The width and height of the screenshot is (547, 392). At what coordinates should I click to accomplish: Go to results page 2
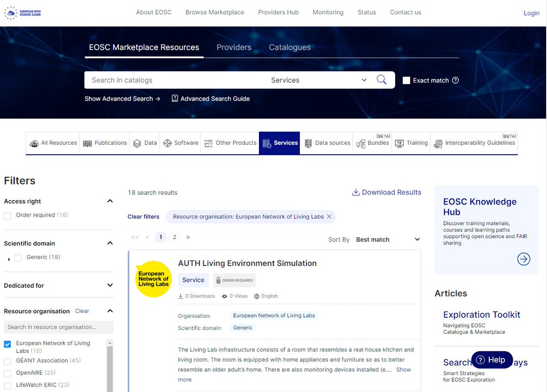click(x=174, y=237)
